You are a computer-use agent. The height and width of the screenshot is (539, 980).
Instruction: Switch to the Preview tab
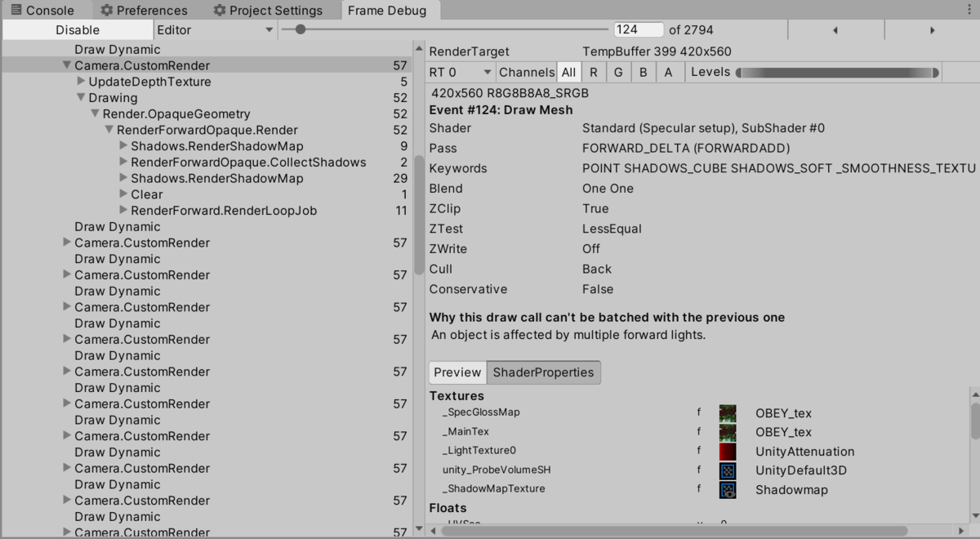457,372
